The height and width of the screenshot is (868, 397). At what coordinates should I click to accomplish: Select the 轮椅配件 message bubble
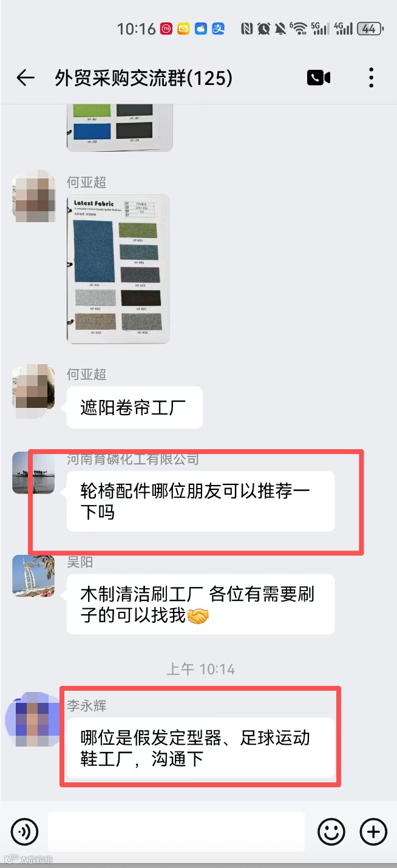tap(200, 501)
